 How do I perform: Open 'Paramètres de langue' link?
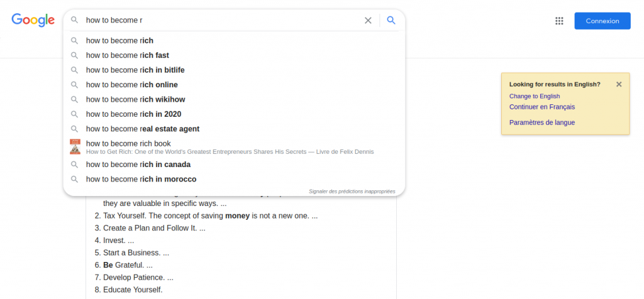coord(541,122)
